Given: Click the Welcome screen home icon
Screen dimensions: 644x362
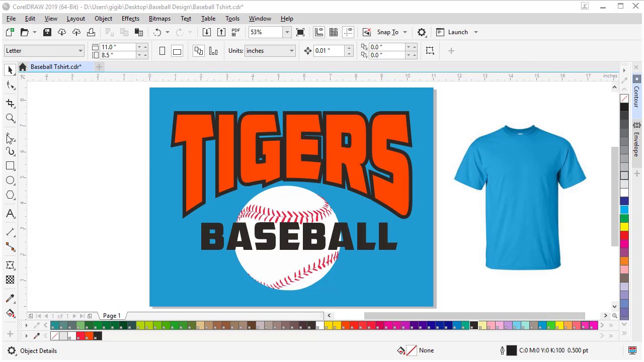Looking at the screenshot, I should (23, 67).
